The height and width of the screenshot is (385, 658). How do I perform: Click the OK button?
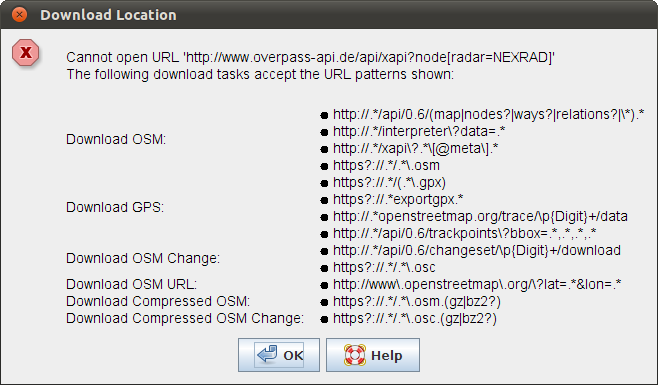(279, 355)
